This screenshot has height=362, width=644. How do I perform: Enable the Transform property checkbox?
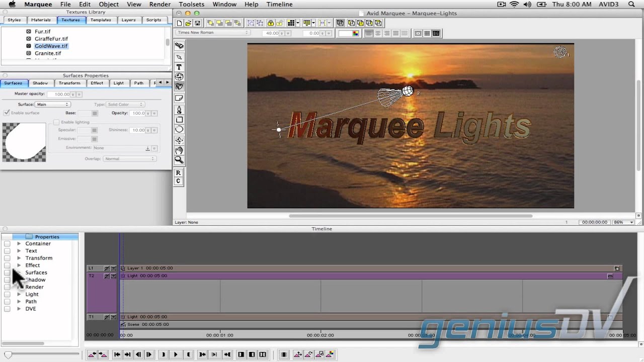click(x=7, y=258)
